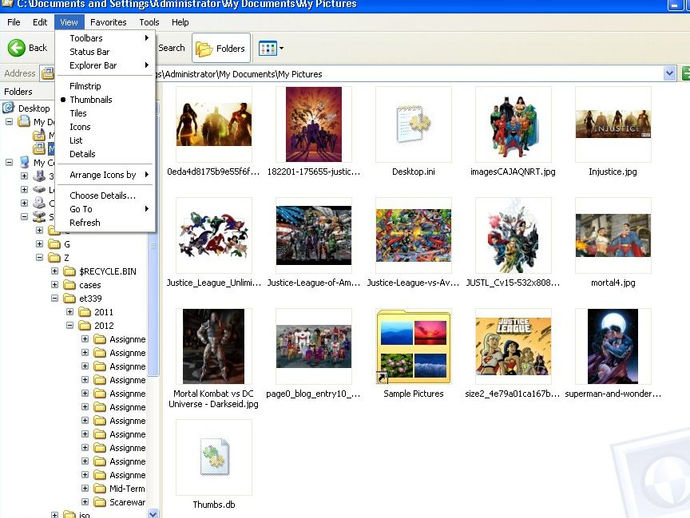Expand the cases folder node
690x518 pixels.
[55, 285]
